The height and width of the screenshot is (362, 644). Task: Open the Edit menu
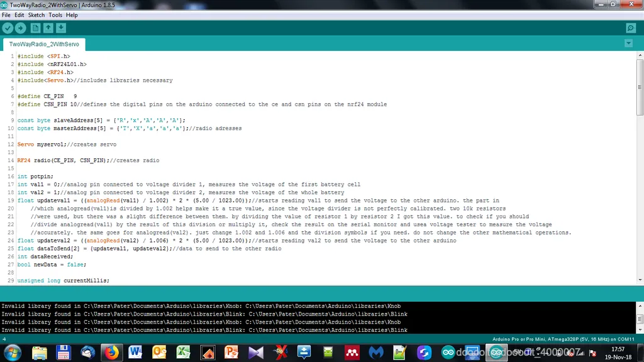tap(19, 15)
